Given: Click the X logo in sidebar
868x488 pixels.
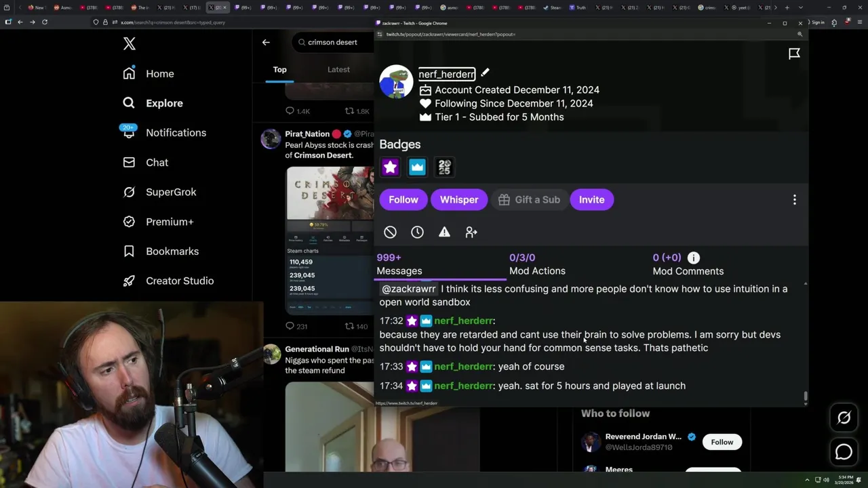Looking at the screenshot, I should [x=130, y=44].
